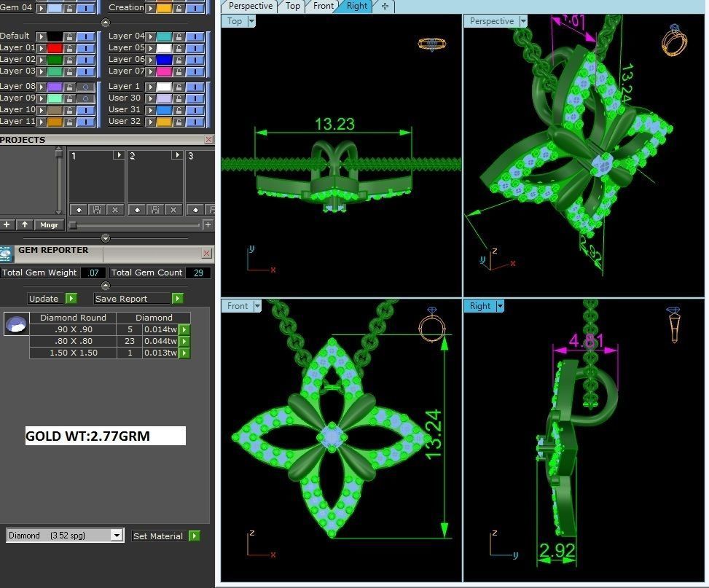Click green arrow for .80 X .80 row

184,342
